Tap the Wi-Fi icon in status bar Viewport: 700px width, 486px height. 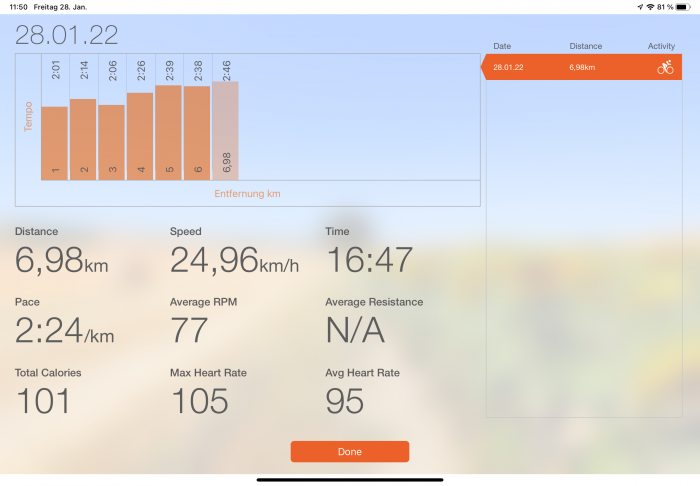650,7
